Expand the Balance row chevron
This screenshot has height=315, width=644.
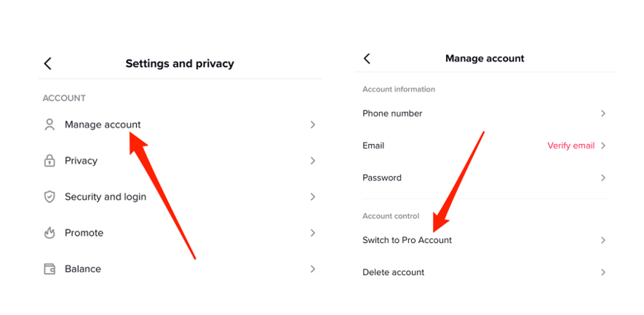pos(313,269)
